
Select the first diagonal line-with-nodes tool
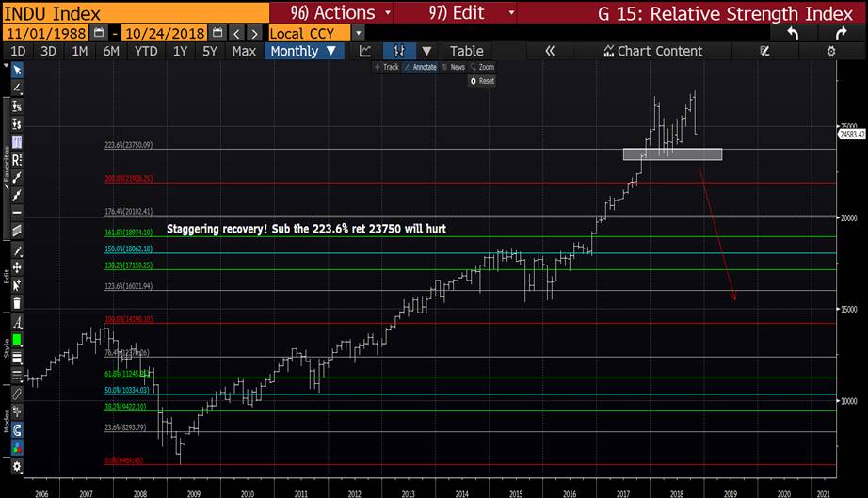pyautogui.click(x=17, y=177)
